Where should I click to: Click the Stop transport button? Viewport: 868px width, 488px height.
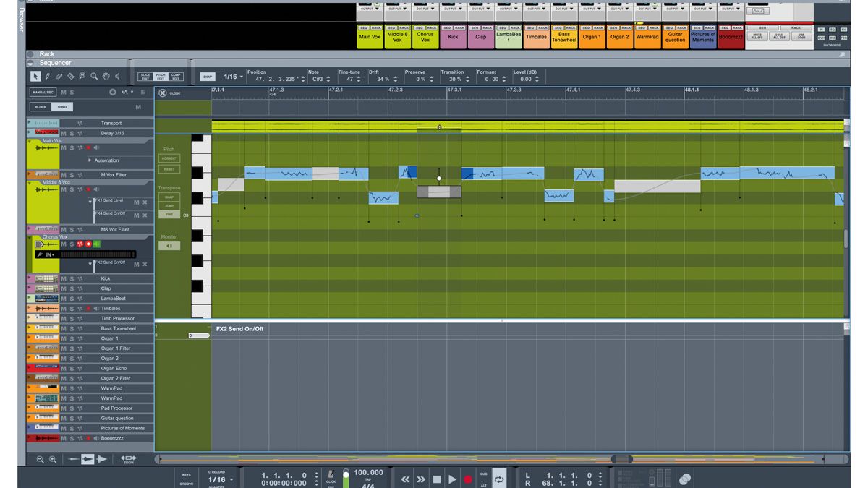(437, 479)
